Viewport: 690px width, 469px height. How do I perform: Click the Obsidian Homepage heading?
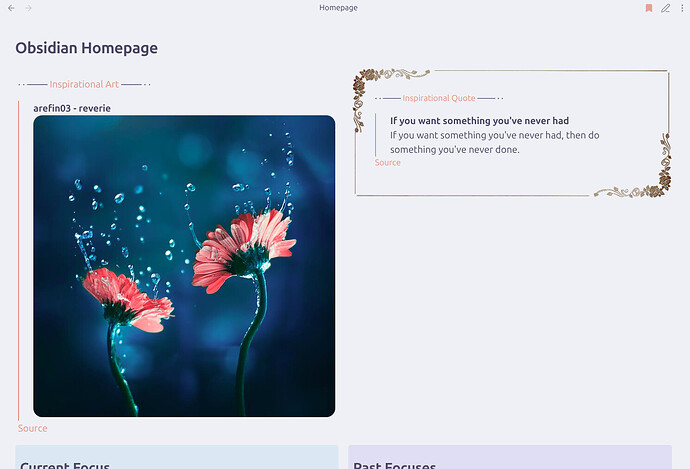click(x=87, y=48)
